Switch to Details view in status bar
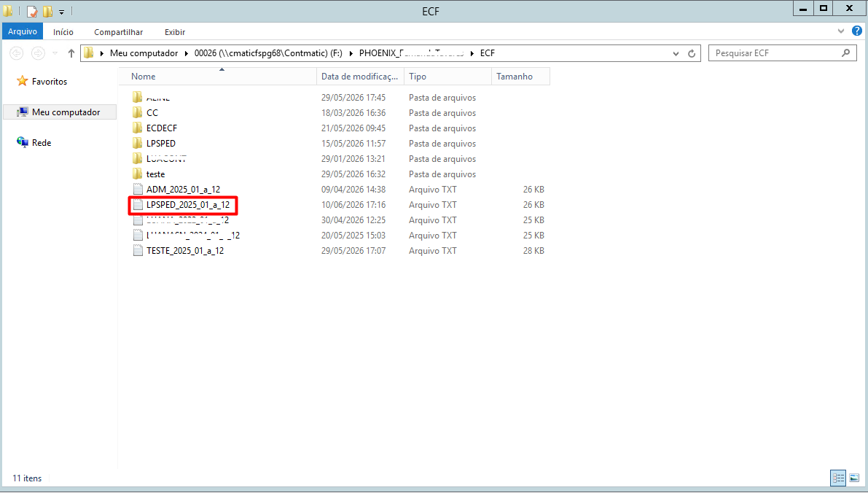The image size is (868, 493). click(x=838, y=478)
